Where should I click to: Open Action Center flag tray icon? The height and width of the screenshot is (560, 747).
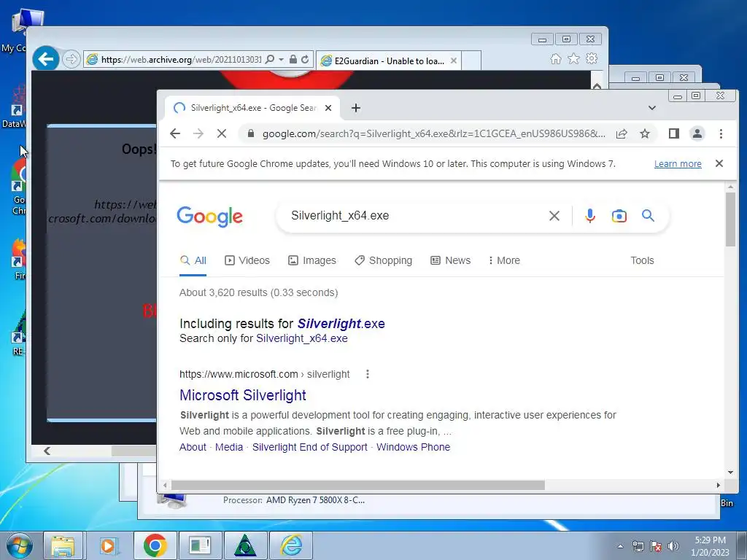click(x=656, y=546)
